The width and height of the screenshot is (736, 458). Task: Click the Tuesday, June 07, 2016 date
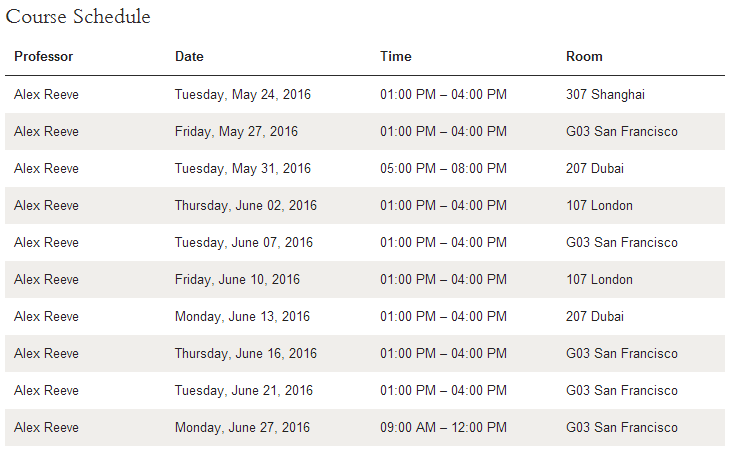(x=244, y=243)
